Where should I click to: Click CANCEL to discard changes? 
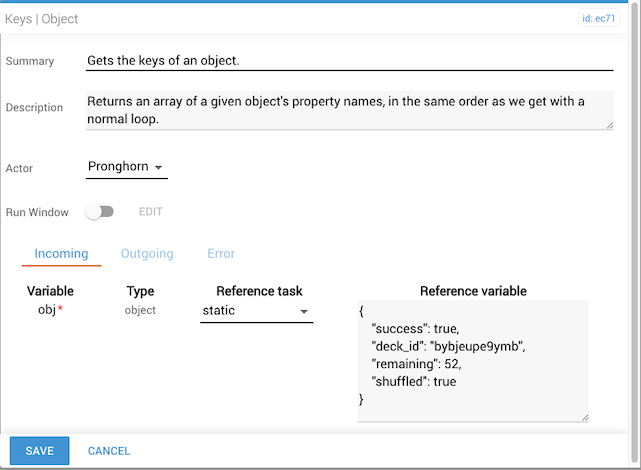109,451
